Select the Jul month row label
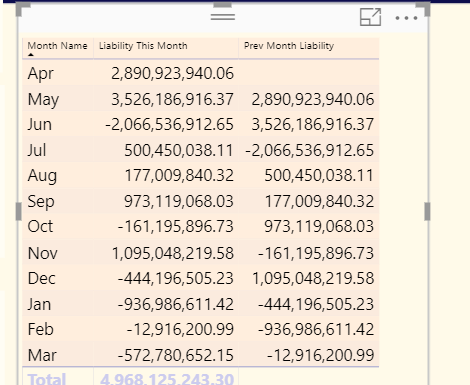Screen dimensions: 470x385 (37, 150)
